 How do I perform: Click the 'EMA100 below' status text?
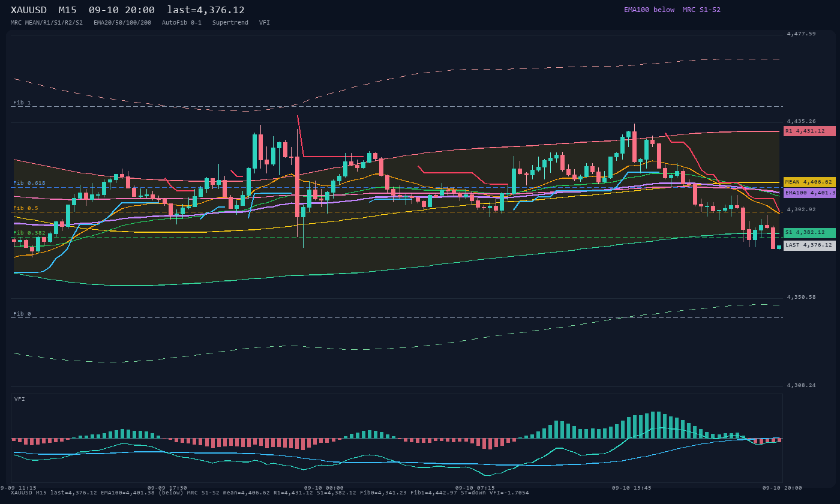pos(649,10)
